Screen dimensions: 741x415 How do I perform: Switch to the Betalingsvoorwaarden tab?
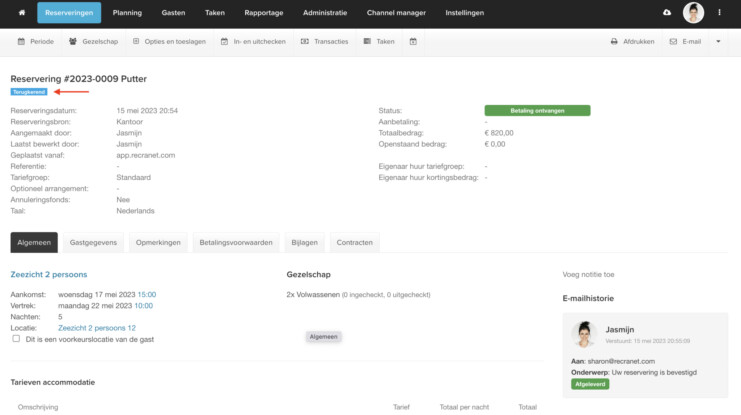(235, 242)
